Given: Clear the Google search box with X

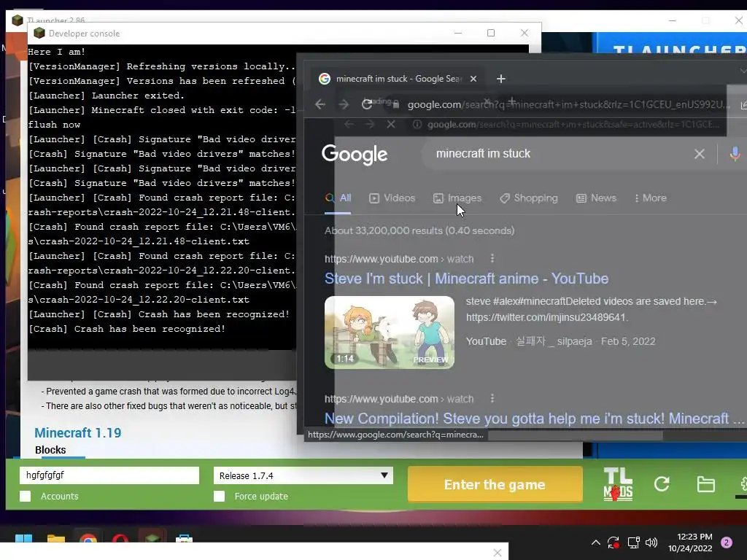Looking at the screenshot, I should point(699,154).
